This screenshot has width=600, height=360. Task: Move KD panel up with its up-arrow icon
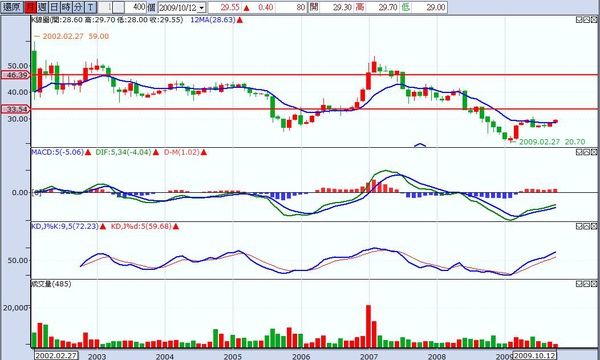coord(586,226)
